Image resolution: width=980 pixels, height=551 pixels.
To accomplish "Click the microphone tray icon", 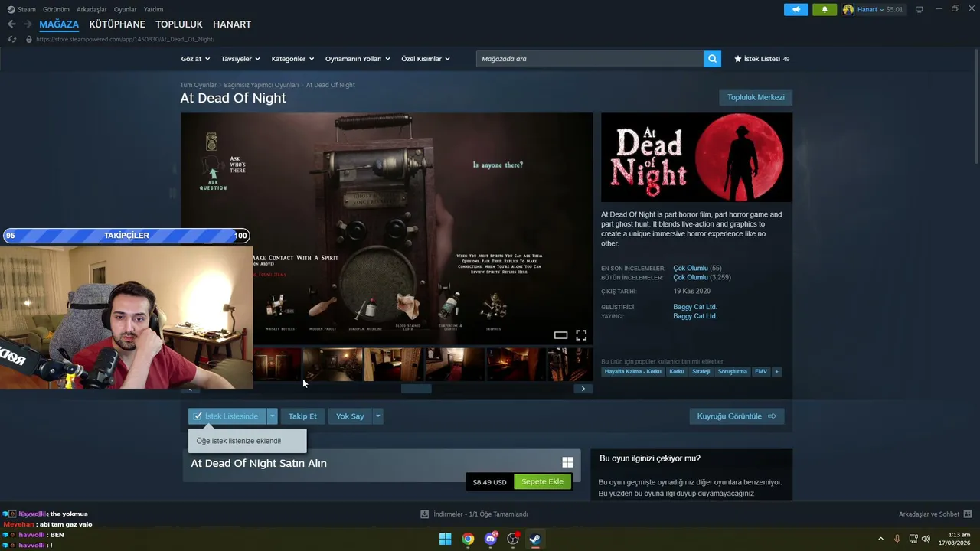I will coord(897,539).
